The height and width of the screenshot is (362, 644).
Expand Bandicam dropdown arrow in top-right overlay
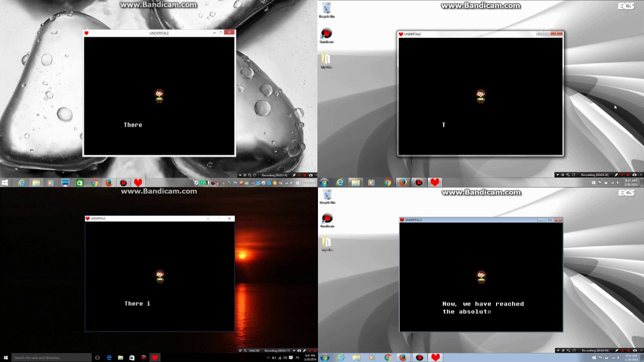(x=557, y=175)
